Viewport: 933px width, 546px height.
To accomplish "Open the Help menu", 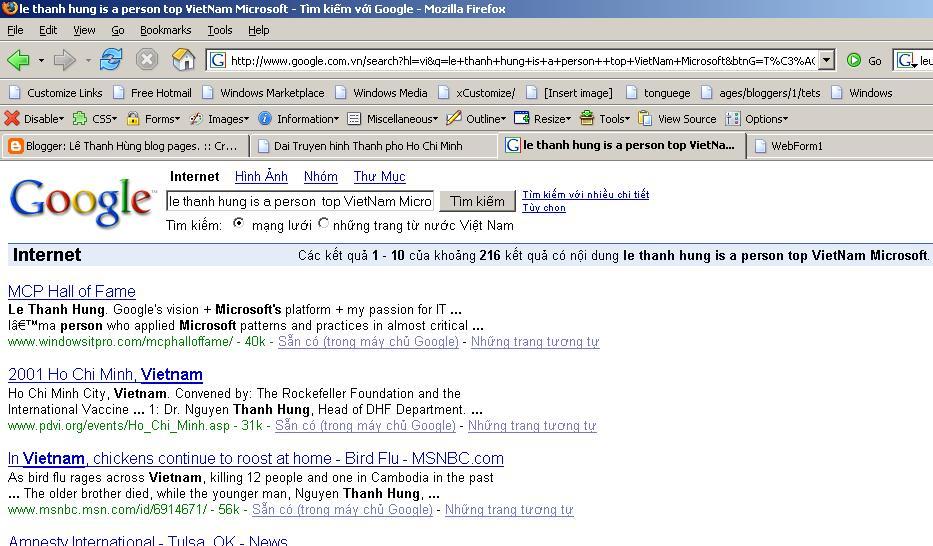I will (258, 30).
